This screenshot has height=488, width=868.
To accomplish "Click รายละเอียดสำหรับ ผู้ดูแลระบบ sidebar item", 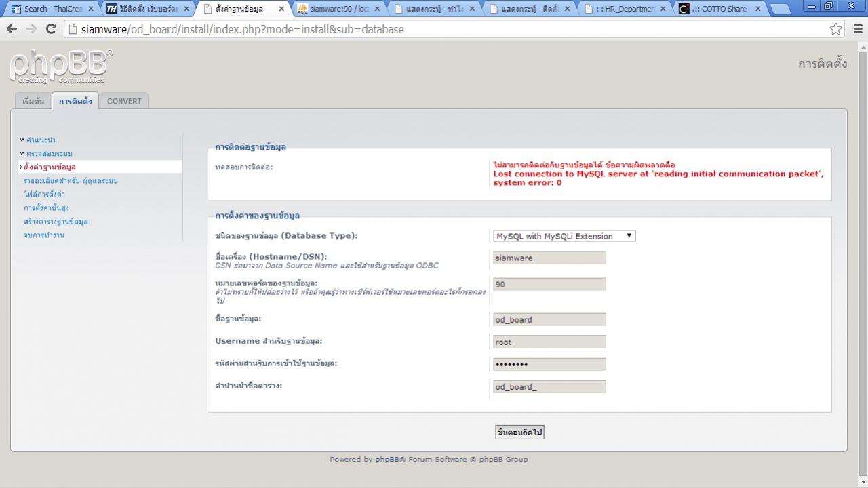I will point(71,181).
